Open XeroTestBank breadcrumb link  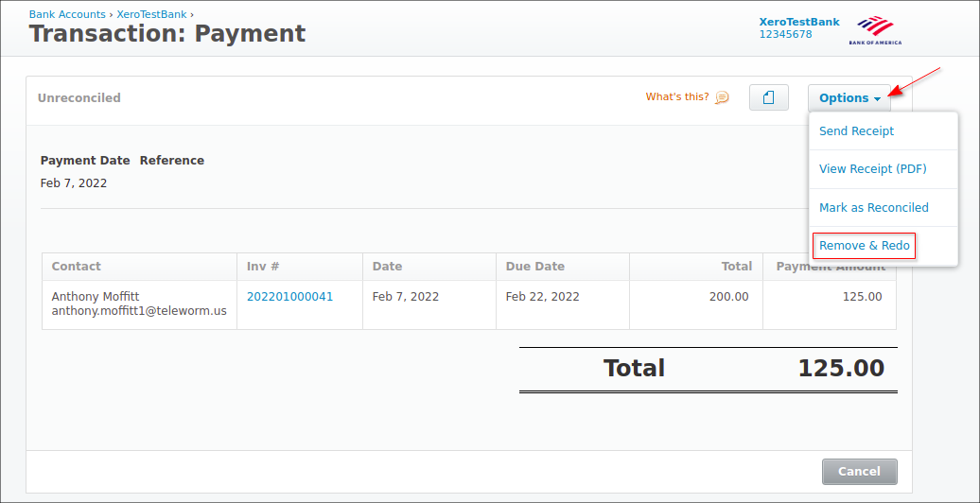pos(151,14)
